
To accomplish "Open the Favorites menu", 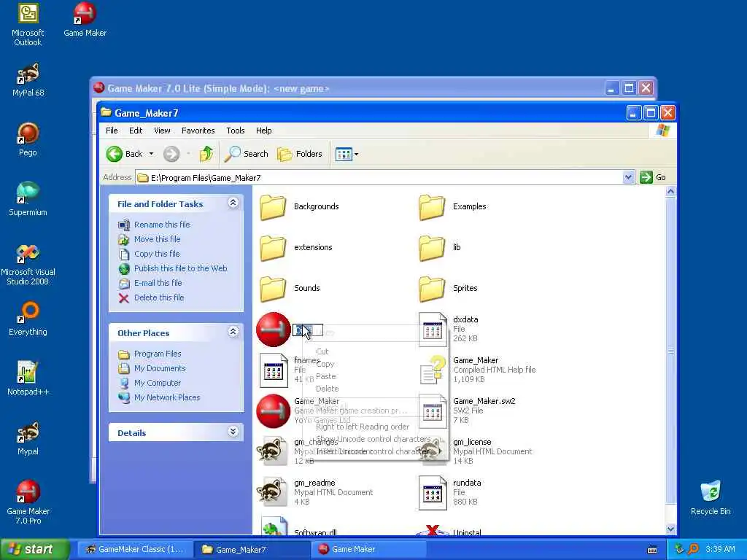I will coord(198,131).
